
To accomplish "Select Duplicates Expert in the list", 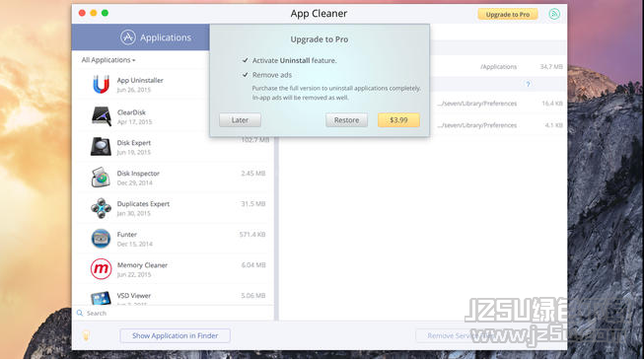I will (x=173, y=208).
